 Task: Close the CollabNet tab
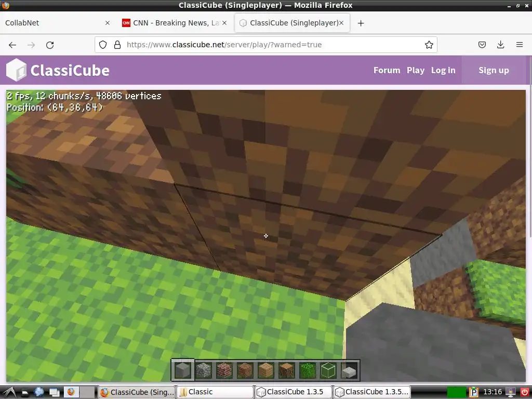click(107, 23)
